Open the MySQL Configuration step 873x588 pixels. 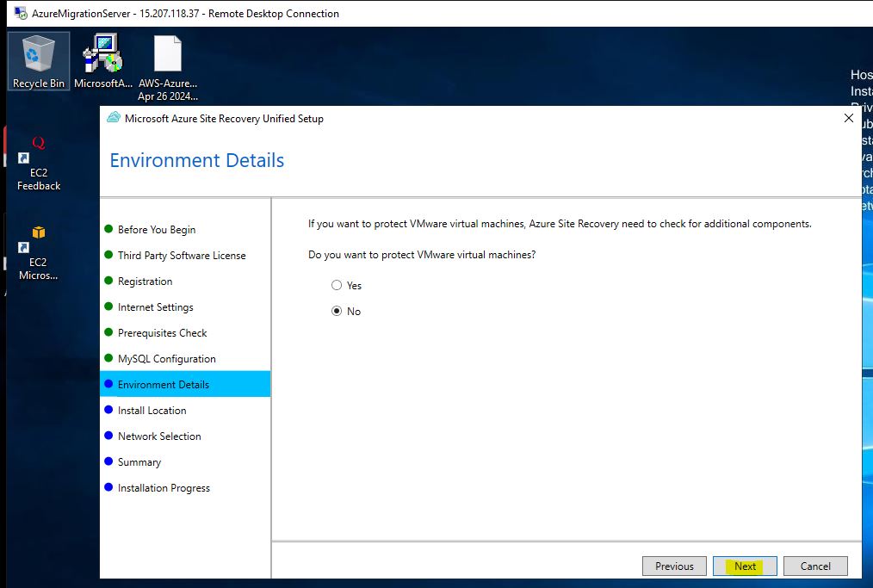[x=166, y=359]
